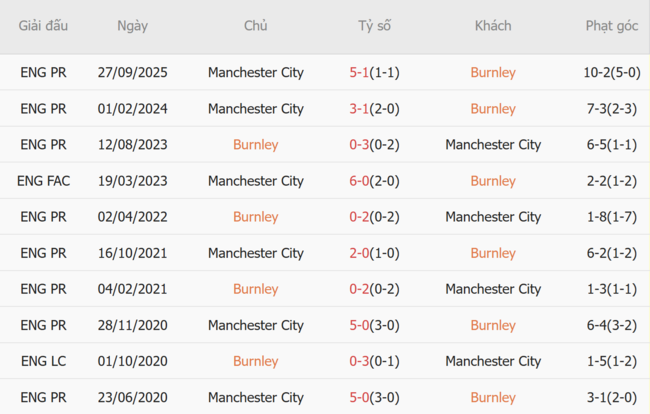
Task: Open the 6-0 score of the FA Cup match
Action: (x=360, y=181)
